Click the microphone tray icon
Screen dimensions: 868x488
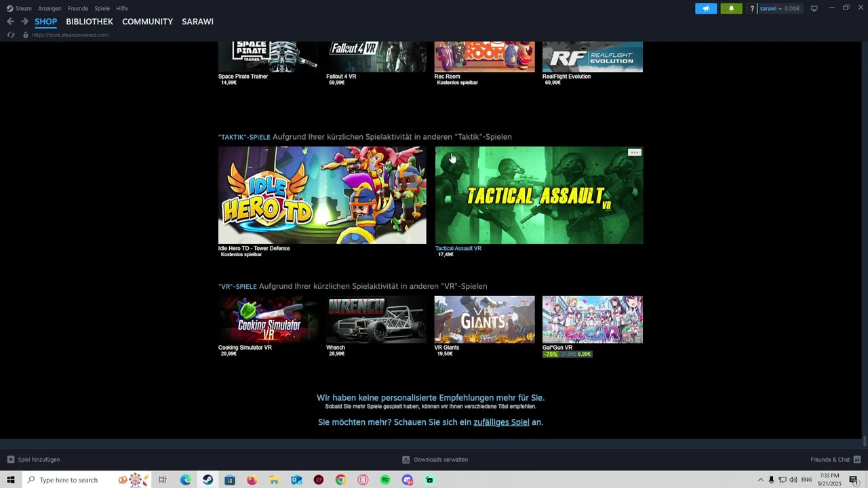click(771, 480)
